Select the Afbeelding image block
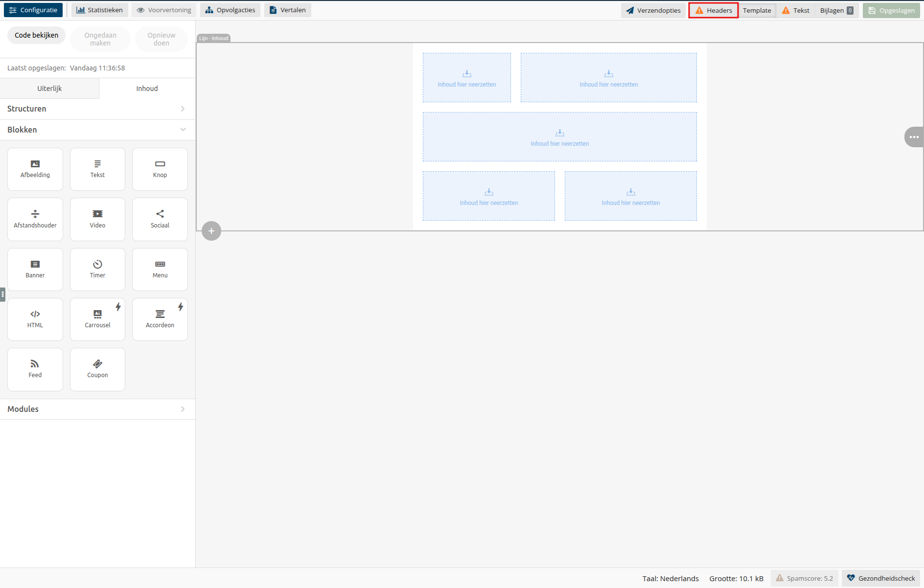Viewport: 924px width, 588px height. [35, 169]
